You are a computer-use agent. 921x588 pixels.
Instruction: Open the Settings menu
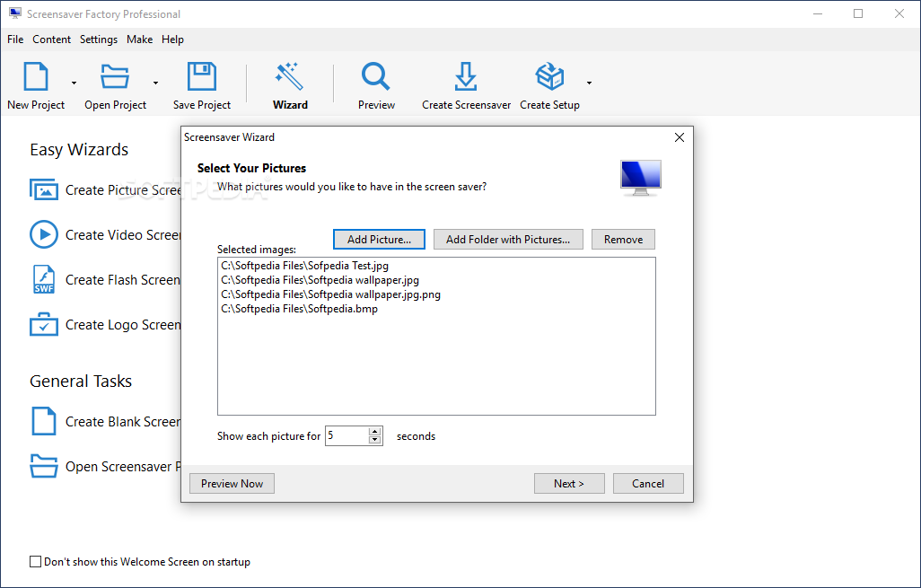click(x=99, y=39)
